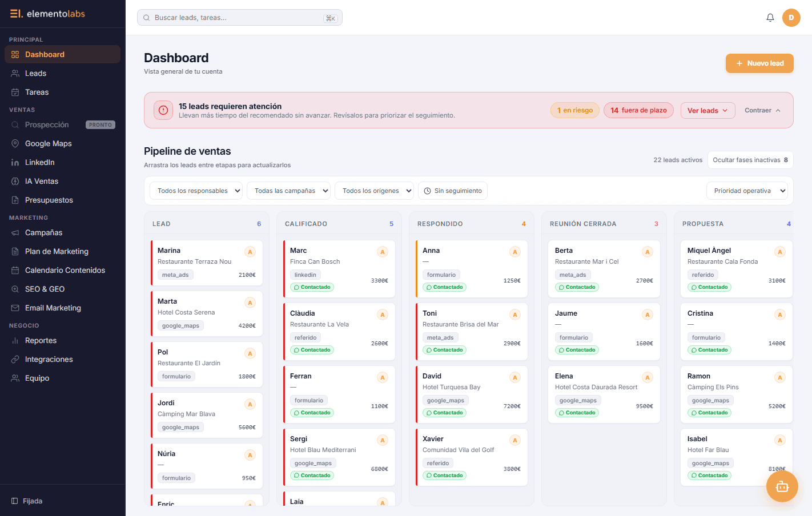Click the Calendario Contenidos calendar icon
Image resolution: width=812 pixels, height=516 pixels.
coord(15,271)
